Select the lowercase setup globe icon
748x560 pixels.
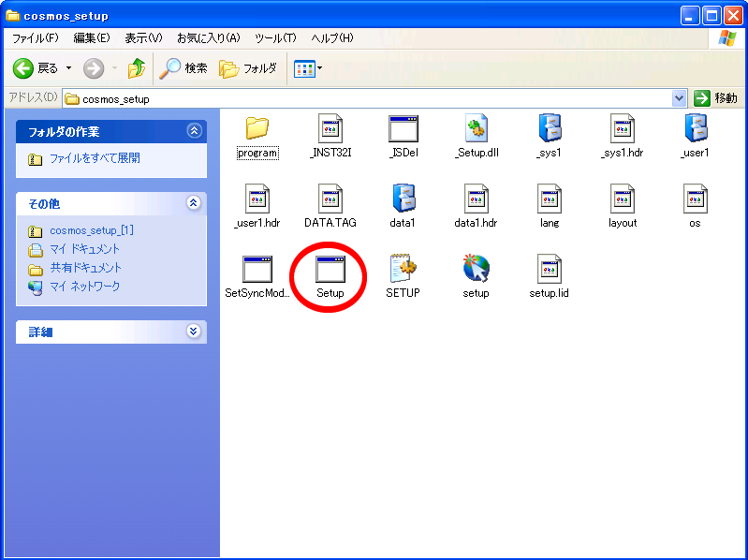point(477,268)
